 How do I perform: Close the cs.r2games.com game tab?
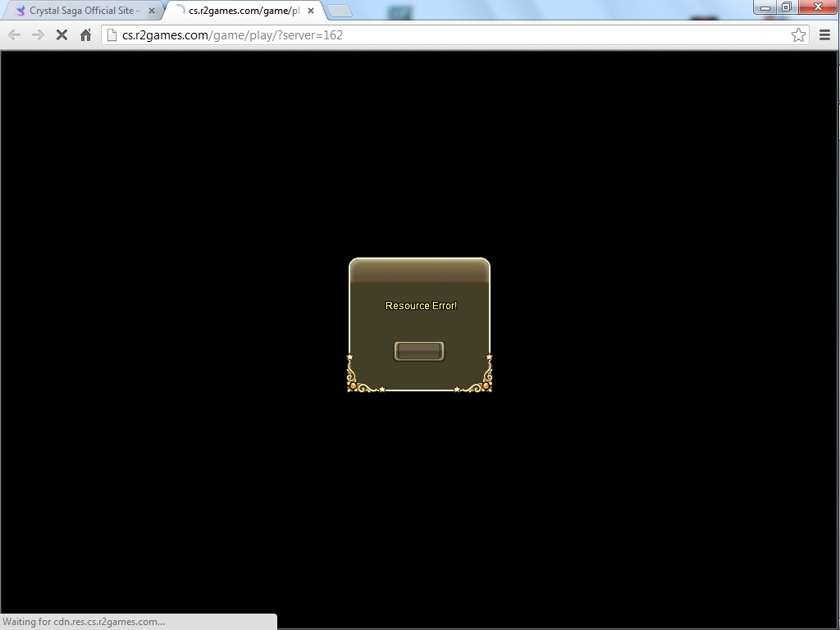point(311,11)
